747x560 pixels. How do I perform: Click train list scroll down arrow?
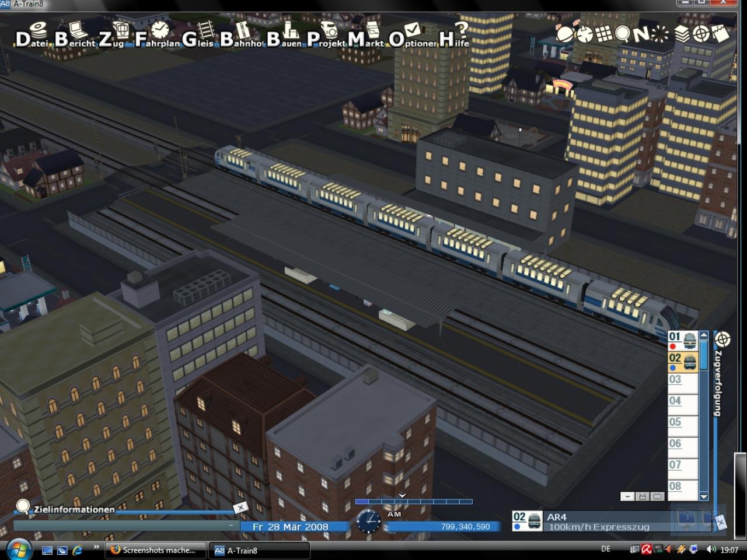(x=704, y=496)
